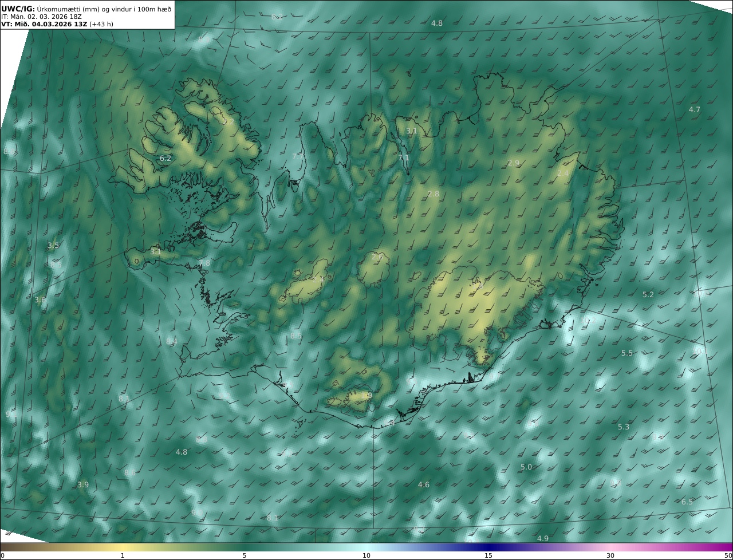This screenshot has height=560, width=733.
Task: Click the UWC/IG map title text
Action: pos(87,9)
